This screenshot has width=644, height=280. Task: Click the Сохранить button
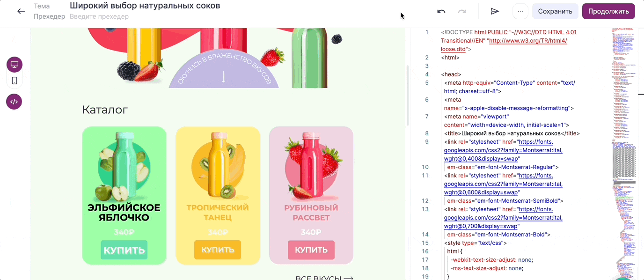(x=555, y=11)
